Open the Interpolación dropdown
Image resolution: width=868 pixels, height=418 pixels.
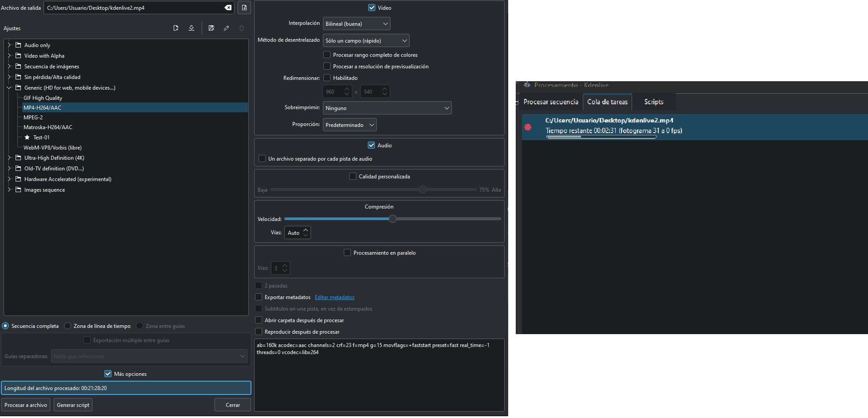tap(356, 24)
